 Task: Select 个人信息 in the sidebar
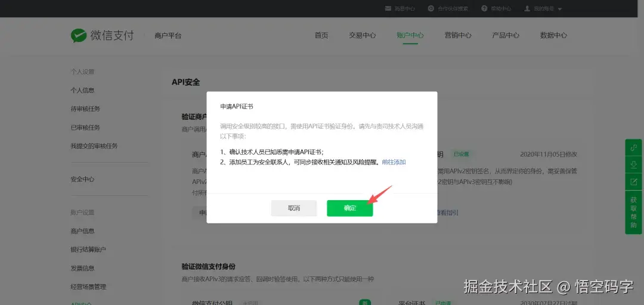[x=82, y=91]
